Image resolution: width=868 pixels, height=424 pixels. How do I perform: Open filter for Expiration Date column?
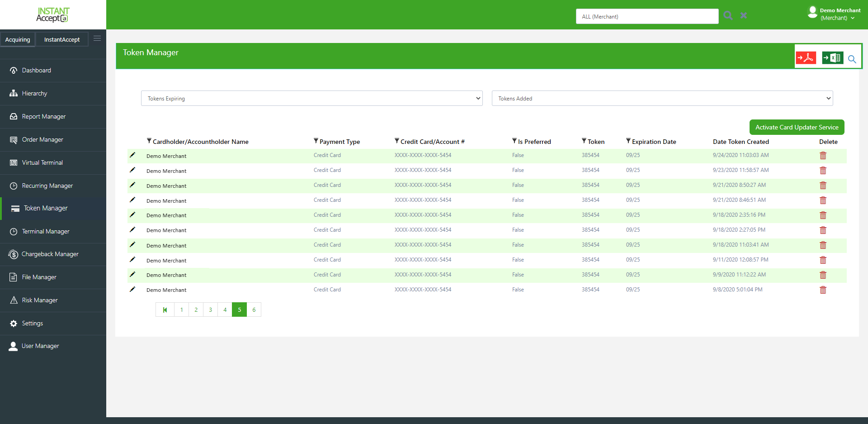(628, 141)
